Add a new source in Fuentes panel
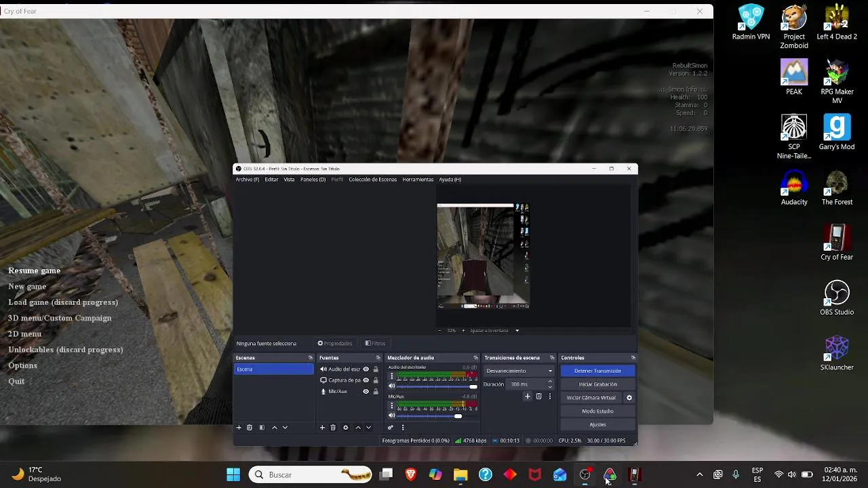 pos(322,428)
